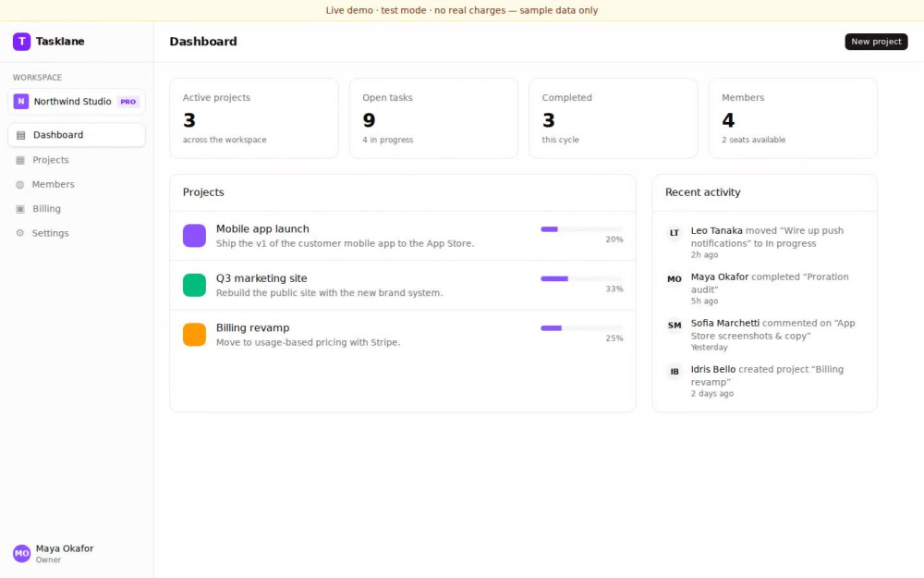Click the IB avatar for Idris Bello
The width and height of the screenshot is (924, 578).
pyautogui.click(x=675, y=372)
